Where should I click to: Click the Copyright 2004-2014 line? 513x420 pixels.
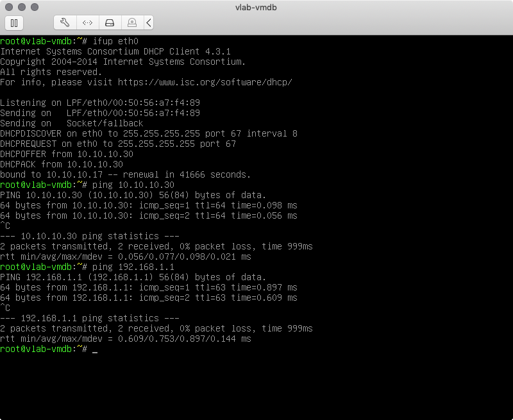pyautogui.click(x=122, y=62)
